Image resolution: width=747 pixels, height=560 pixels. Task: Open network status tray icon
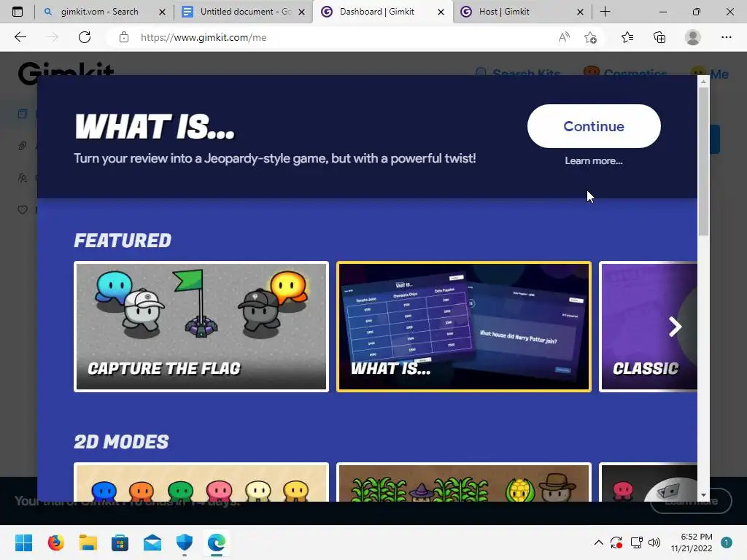pyautogui.click(x=636, y=542)
